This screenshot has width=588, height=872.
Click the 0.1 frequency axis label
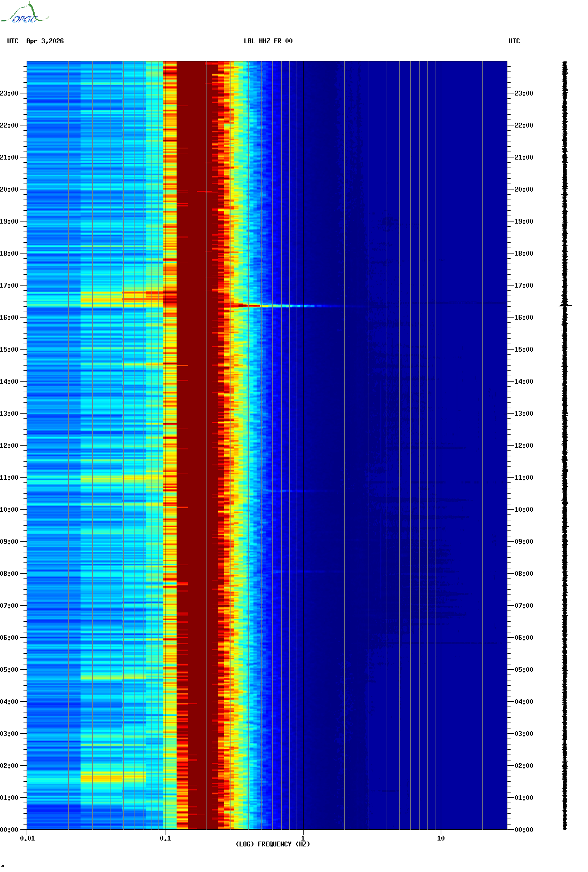point(165,838)
